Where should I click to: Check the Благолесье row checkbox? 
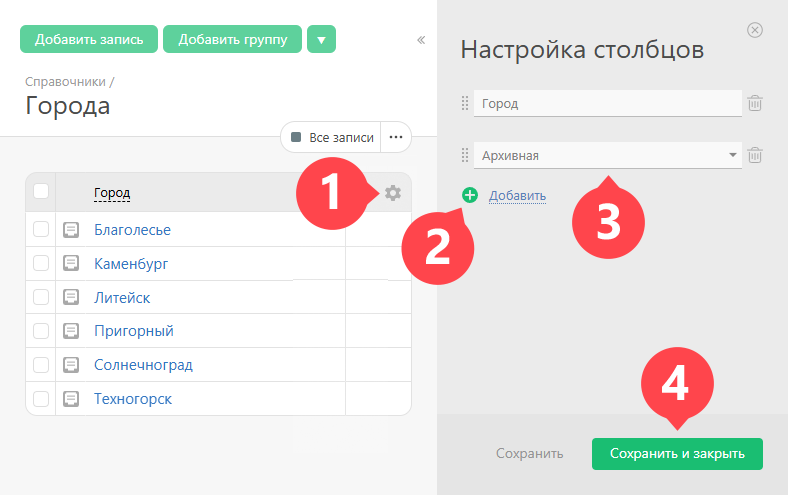pyautogui.click(x=41, y=229)
